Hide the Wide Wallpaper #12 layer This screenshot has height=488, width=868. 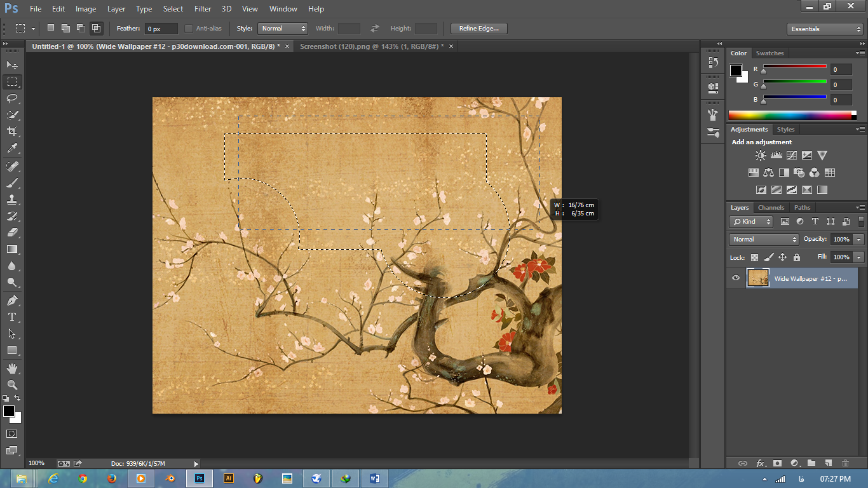pos(736,278)
